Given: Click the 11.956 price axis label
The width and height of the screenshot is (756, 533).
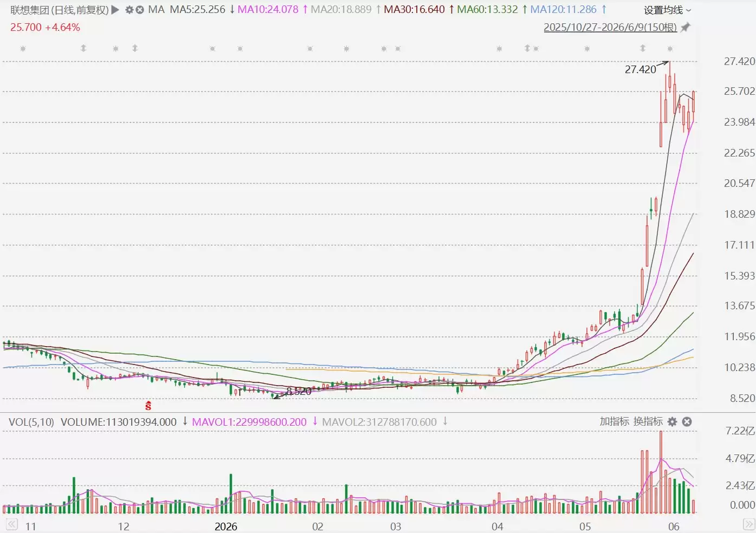Looking at the screenshot, I should pos(739,336).
